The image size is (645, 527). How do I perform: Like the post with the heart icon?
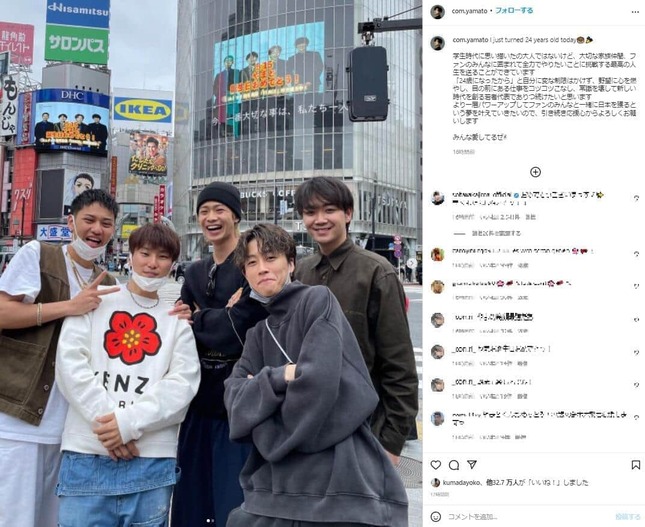[436, 465]
